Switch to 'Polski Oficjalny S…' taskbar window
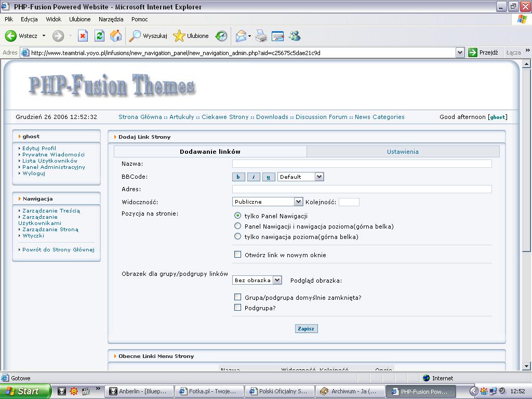Image resolution: width=532 pixels, height=399 pixels. pyautogui.click(x=280, y=391)
